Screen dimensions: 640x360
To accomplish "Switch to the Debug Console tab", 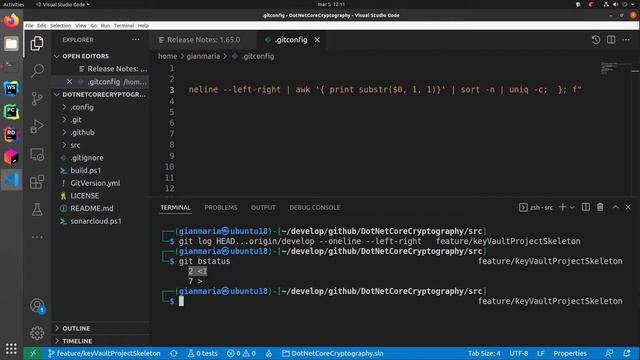I will (314, 207).
